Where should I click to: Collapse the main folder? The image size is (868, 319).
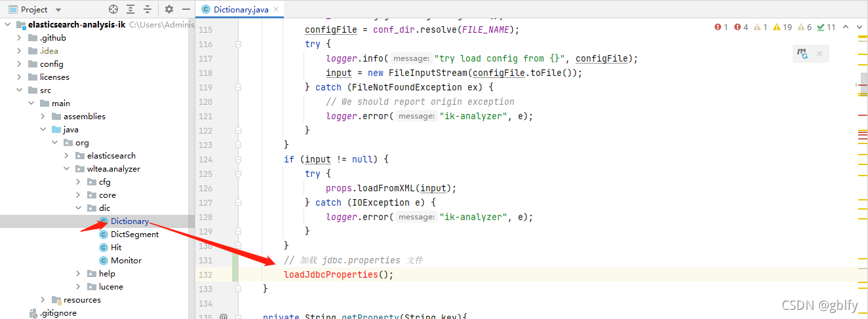pyautogui.click(x=32, y=103)
